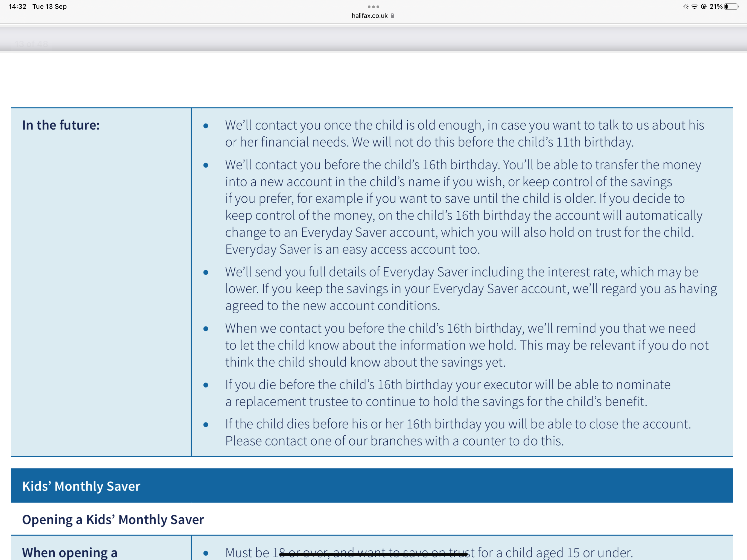
Task: Tap the loading spinner in status bar
Action: (x=685, y=6)
